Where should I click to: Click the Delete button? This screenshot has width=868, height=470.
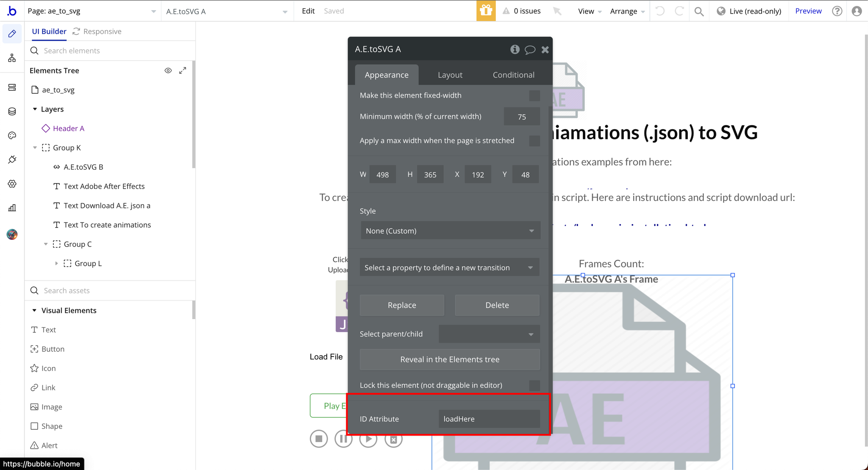tap(497, 305)
